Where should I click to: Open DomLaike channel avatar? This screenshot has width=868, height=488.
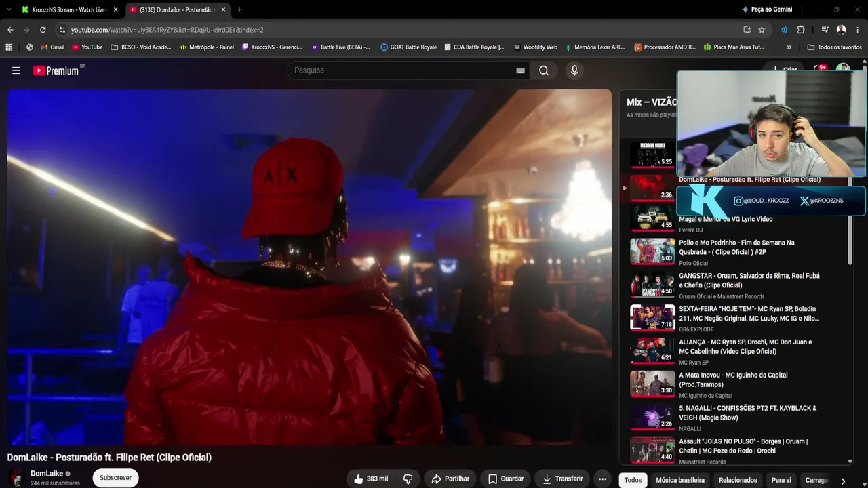pos(16,478)
